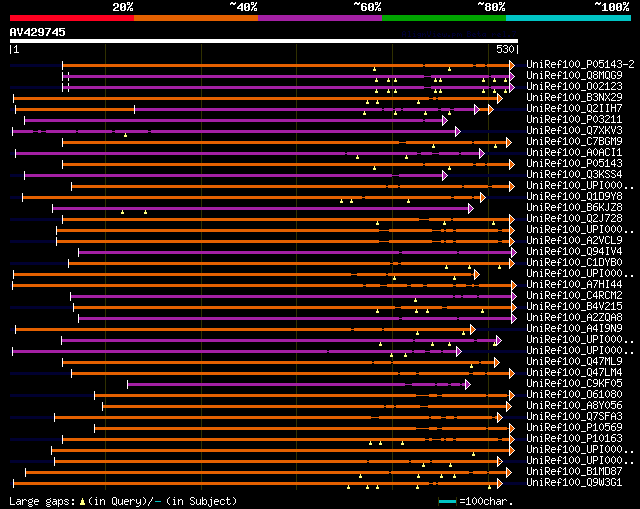This screenshot has width=640, height=509.
Task: Click the AV429745 query name label
Action: (x=38, y=32)
